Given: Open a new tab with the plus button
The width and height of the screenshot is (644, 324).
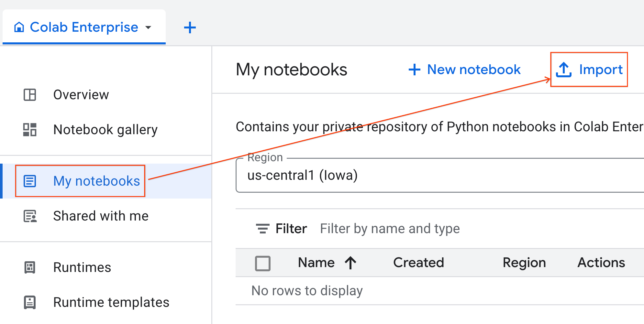Looking at the screenshot, I should (x=190, y=27).
